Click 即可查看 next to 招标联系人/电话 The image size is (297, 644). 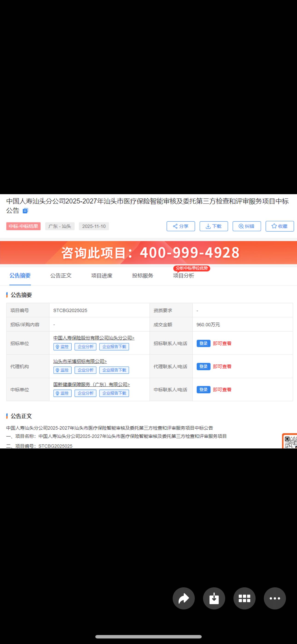[x=222, y=343]
